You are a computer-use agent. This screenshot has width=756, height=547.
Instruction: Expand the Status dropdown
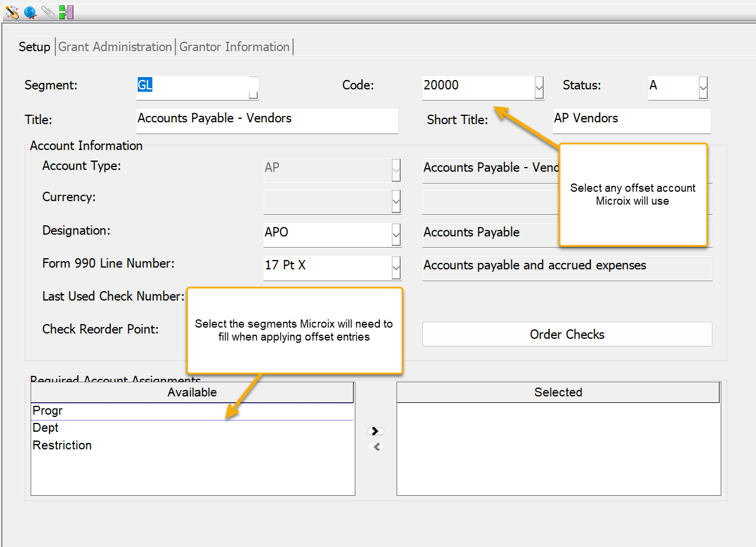click(702, 88)
